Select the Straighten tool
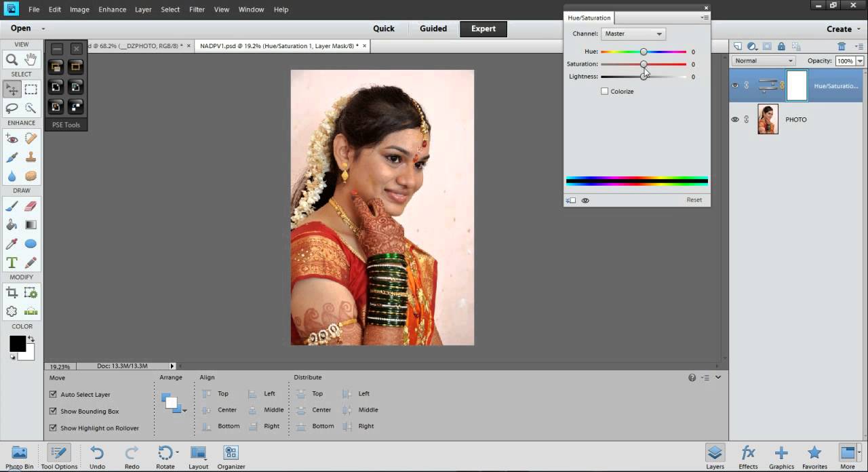The height and width of the screenshot is (472, 868). click(31, 312)
